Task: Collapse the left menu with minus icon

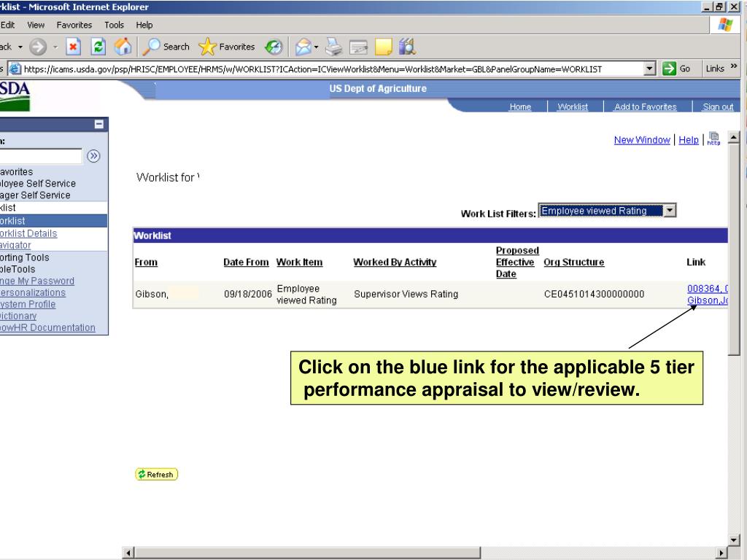Action: 98,124
